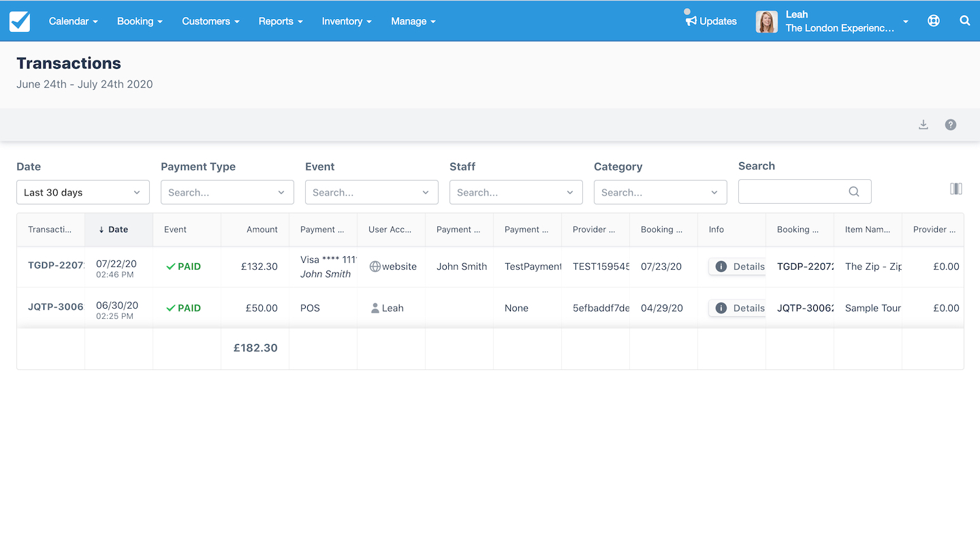Viewport: 980px width, 537px height.
Task: Open transaction ID link TGDP-2207 in the first column
Action: click(x=56, y=266)
